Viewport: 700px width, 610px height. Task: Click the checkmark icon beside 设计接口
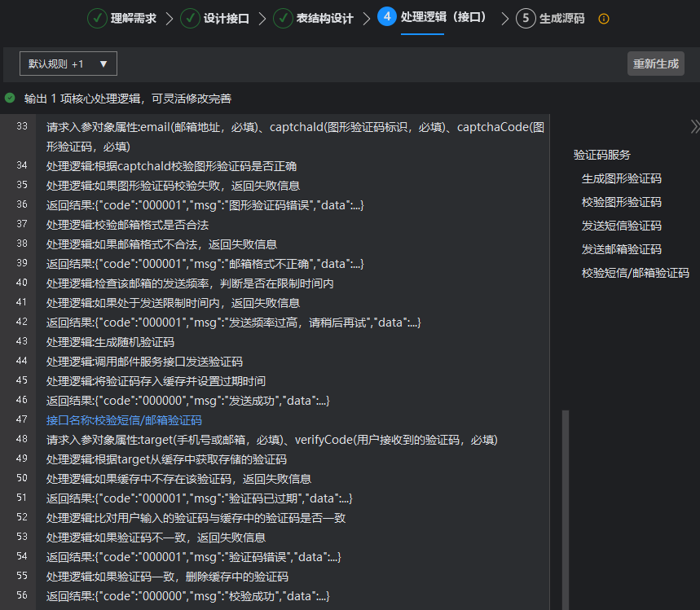(190, 18)
